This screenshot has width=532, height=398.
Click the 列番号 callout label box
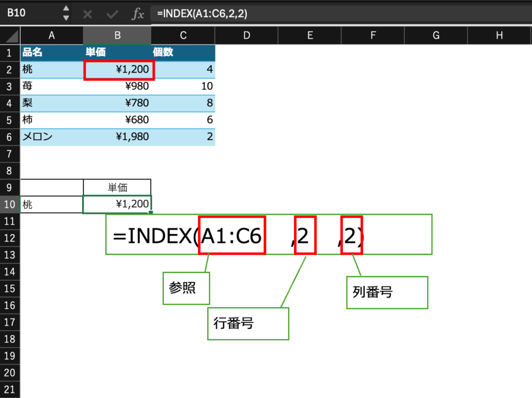click(x=387, y=292)
